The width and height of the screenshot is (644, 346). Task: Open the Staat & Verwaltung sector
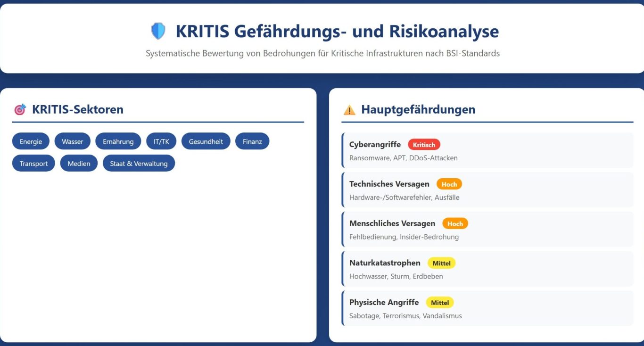[139, 164]
